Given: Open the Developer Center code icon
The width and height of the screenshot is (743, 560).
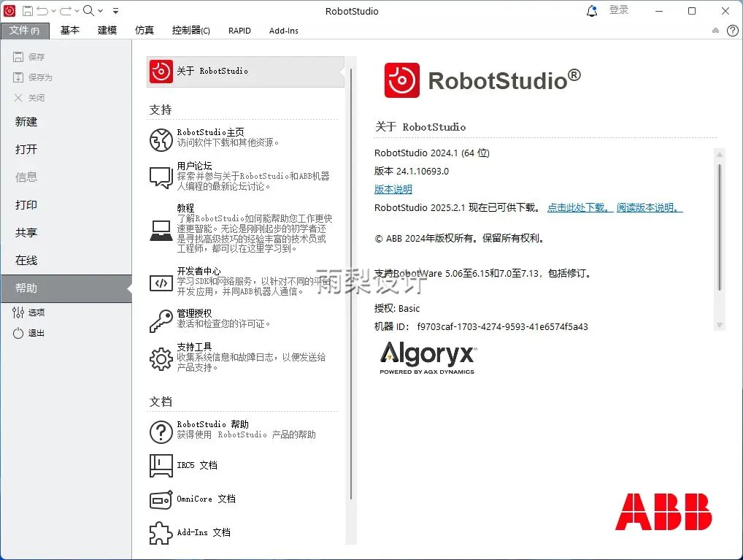Looking at the screenshot, I should tap(161, 283).
